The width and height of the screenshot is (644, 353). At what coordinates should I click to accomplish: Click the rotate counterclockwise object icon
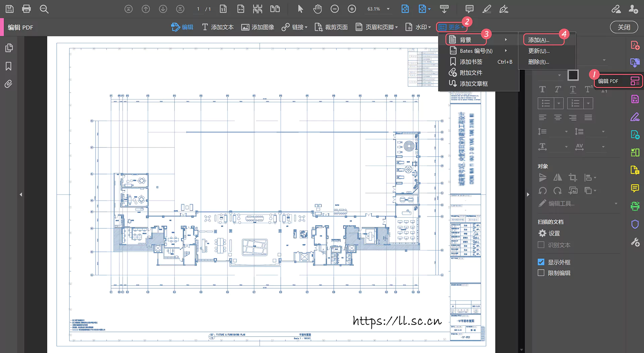coord(542,191)
